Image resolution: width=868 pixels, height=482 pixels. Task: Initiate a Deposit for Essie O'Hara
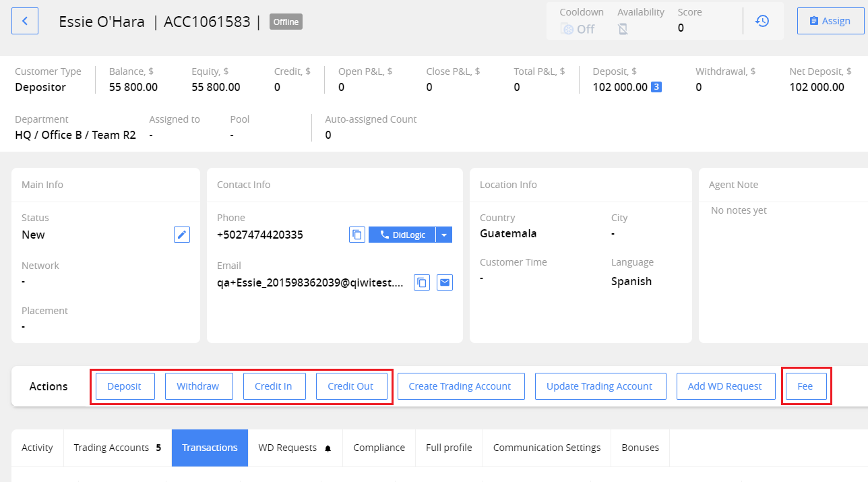coord(125,386)
